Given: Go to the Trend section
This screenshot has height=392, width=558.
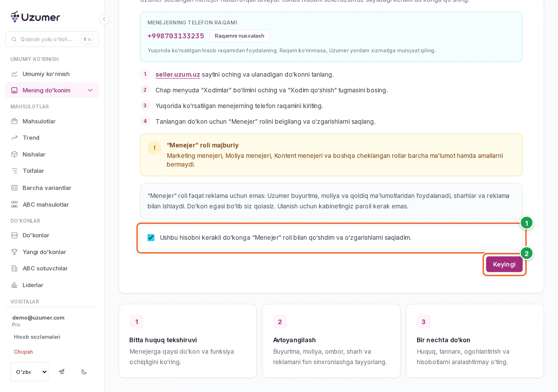Looking at the screenshot, I should (x=52, y=138).
